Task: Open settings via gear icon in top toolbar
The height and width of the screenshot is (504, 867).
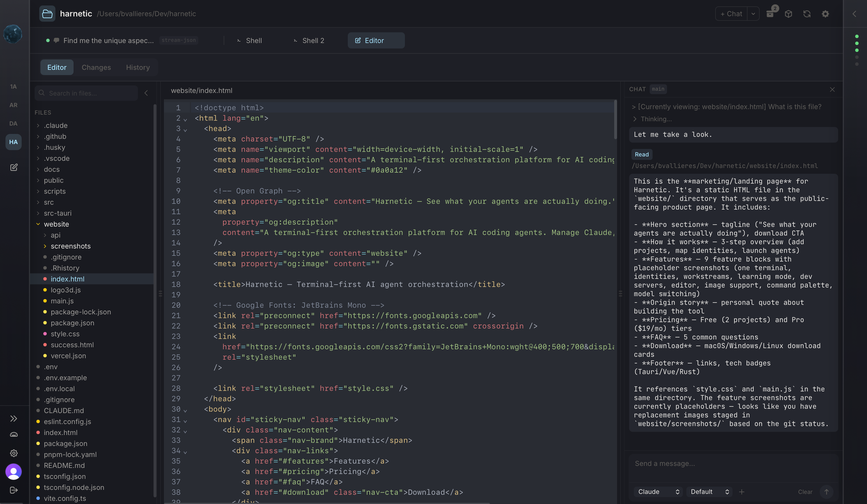Action: point(825,14)
